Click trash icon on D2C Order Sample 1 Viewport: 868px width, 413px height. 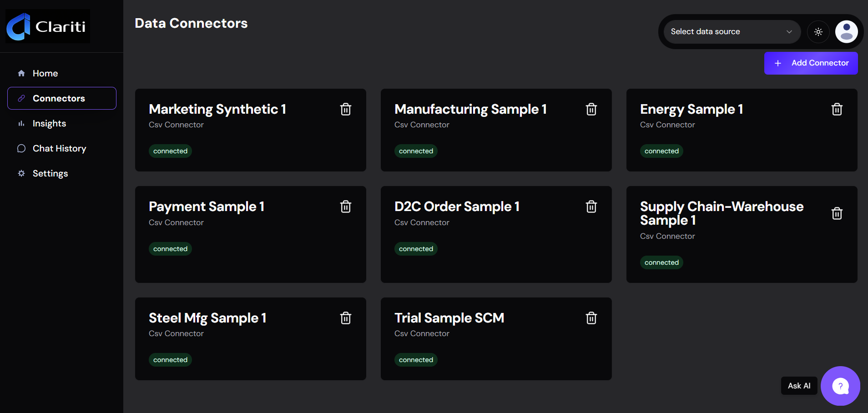591,206
